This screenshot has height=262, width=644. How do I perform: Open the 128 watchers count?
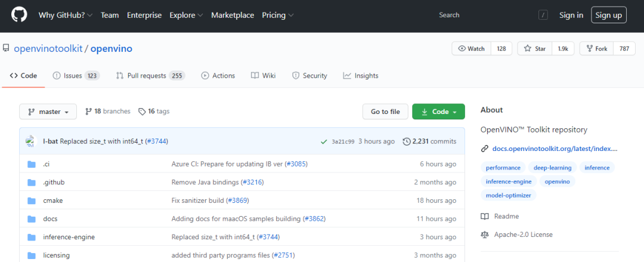tap(501, 48)
